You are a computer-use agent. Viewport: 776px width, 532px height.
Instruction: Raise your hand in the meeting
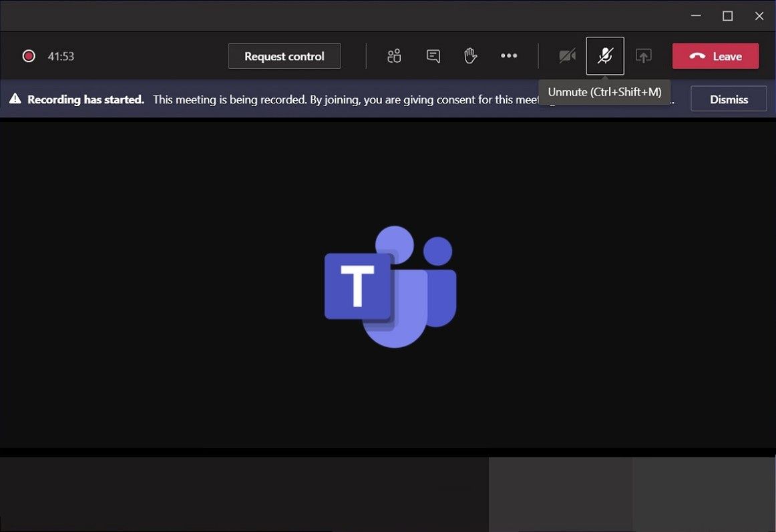tap(470, 56)
